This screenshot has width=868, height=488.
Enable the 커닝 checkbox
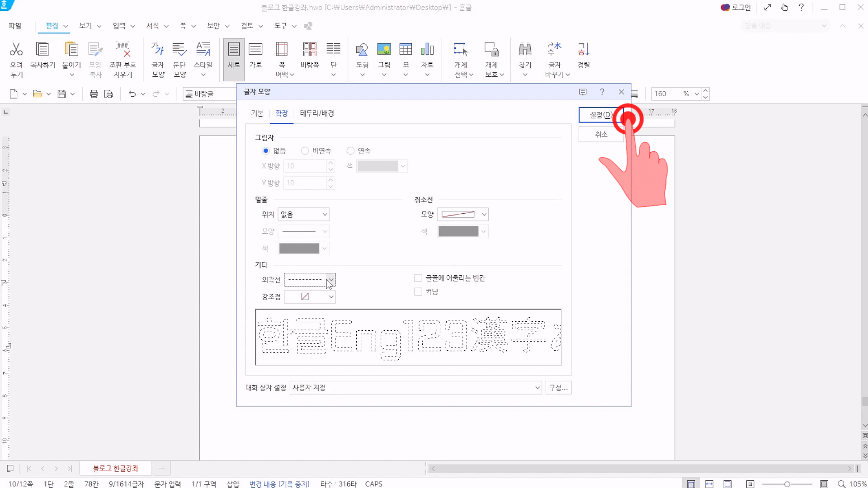[x=418, y=292]
